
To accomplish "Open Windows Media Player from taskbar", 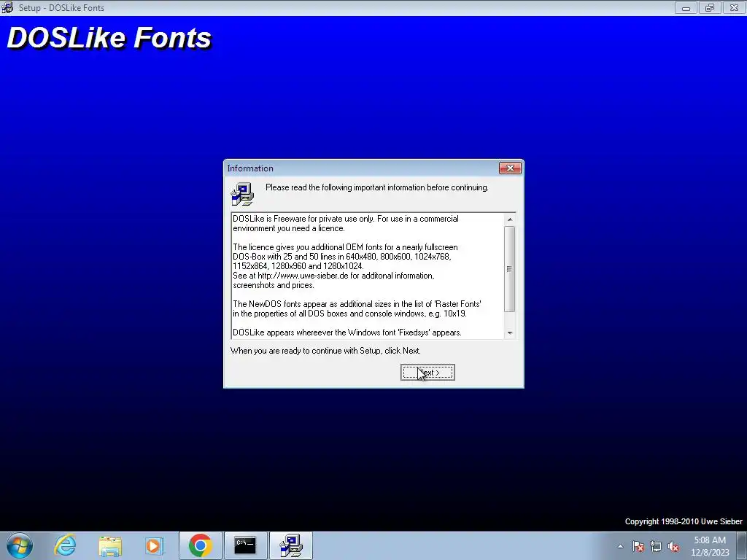I will 154,545.
